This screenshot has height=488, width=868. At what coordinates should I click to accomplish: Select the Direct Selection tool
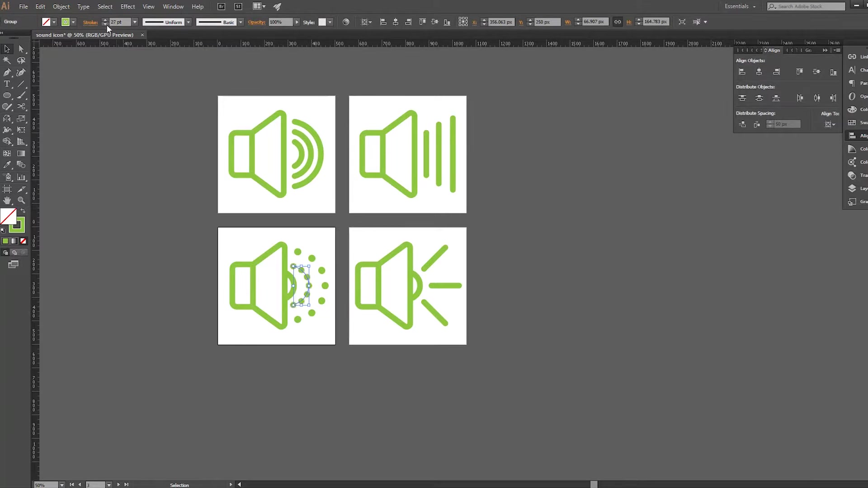pos(21,49)
